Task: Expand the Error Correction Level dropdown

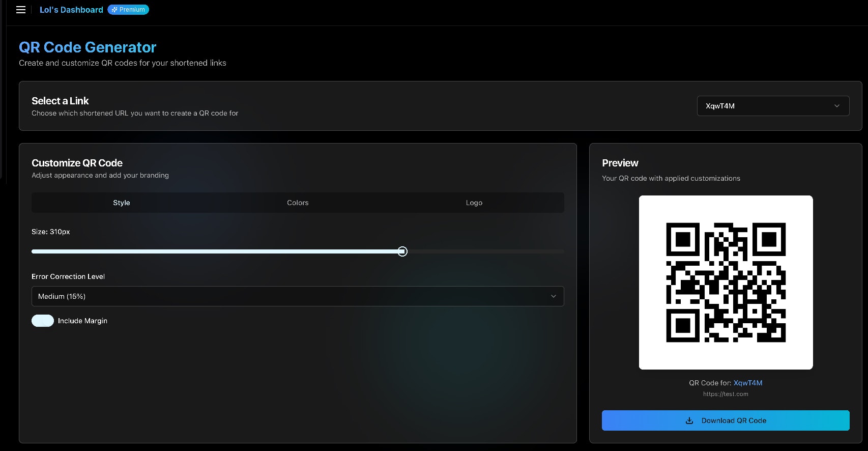Action: point(298,296)
